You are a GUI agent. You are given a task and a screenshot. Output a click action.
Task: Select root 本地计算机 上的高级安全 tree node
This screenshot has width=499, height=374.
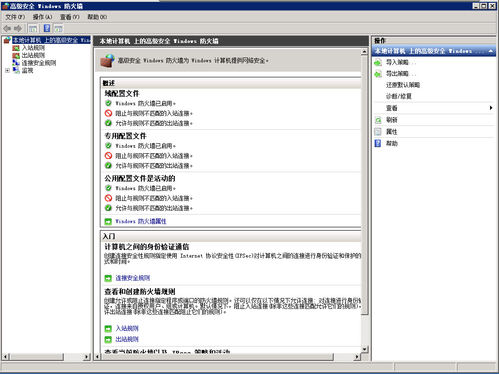[x=51, y=40]
